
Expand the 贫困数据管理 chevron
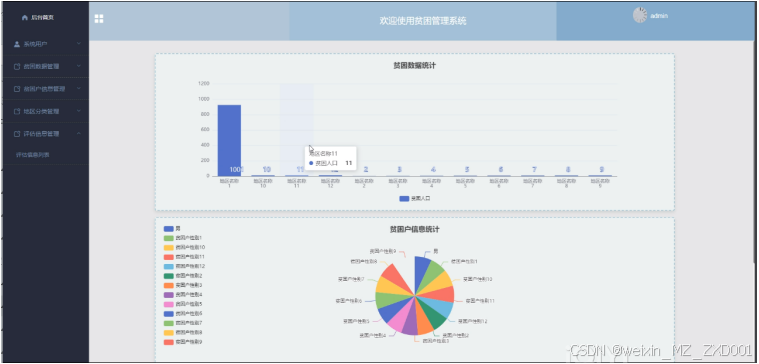79,66
